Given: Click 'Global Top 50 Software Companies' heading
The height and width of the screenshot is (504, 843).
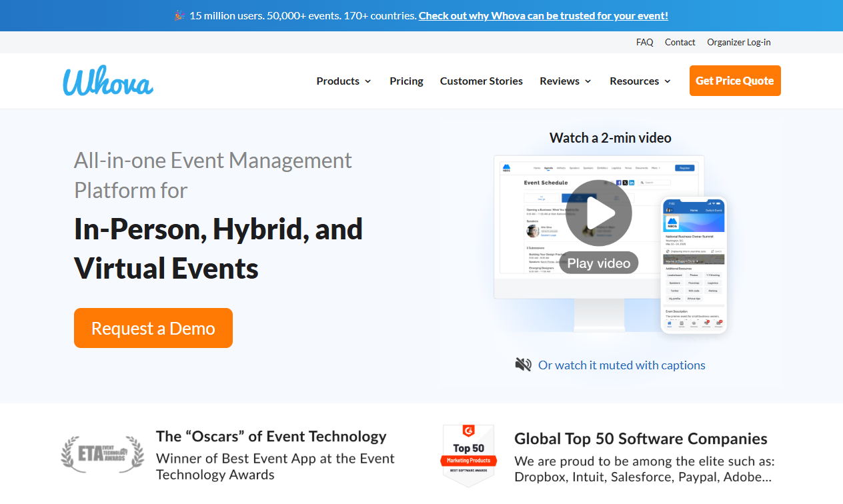Looking at the screenshot, I should [641, 439].
